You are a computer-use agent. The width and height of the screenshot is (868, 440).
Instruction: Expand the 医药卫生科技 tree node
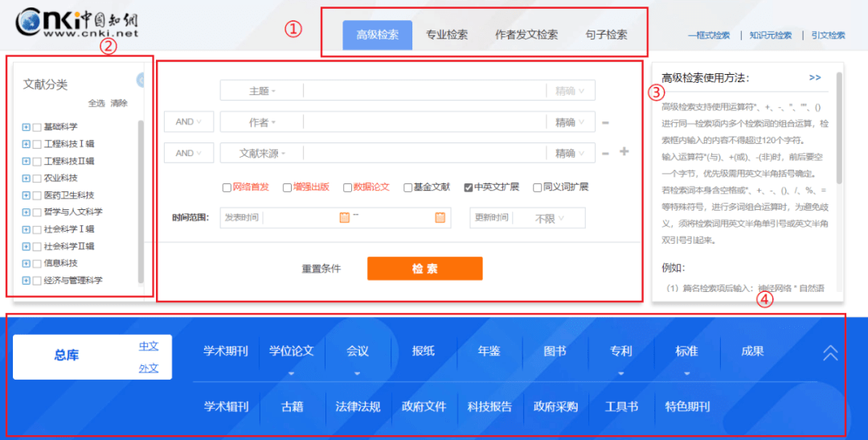click(26, 195)
